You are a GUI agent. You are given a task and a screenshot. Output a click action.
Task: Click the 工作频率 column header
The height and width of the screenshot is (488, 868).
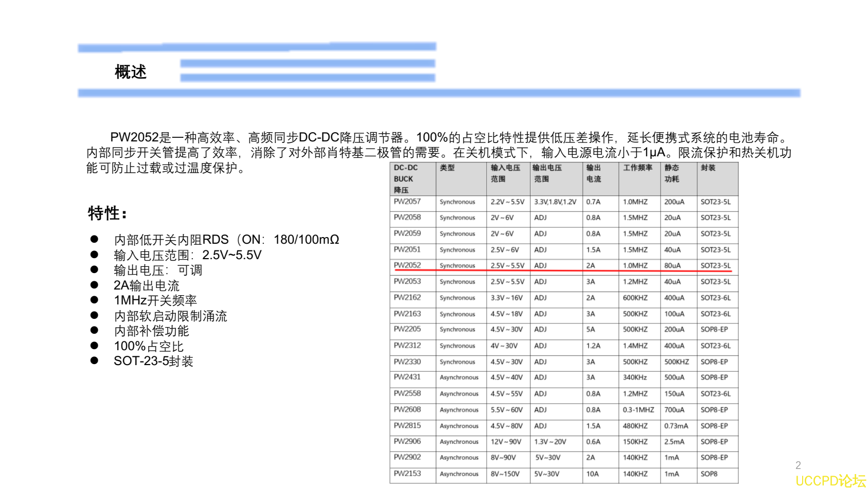coord(638,167)
